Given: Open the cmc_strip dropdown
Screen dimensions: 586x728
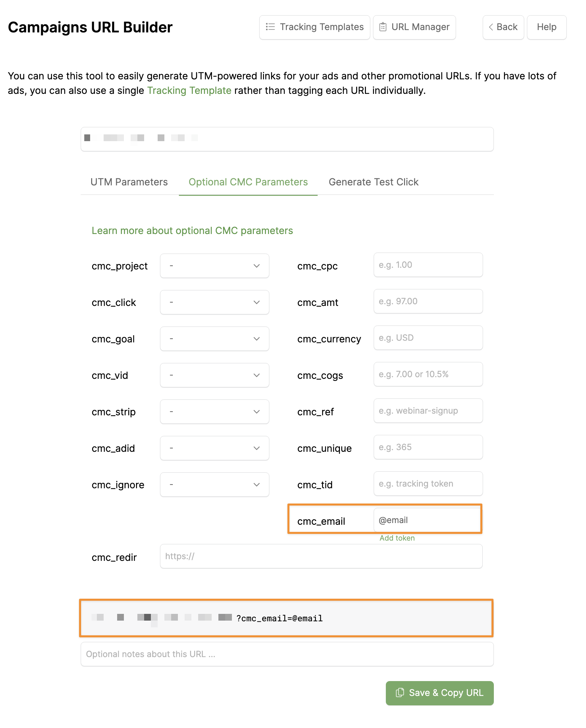Looking at the screenshot, I should 215,412.
